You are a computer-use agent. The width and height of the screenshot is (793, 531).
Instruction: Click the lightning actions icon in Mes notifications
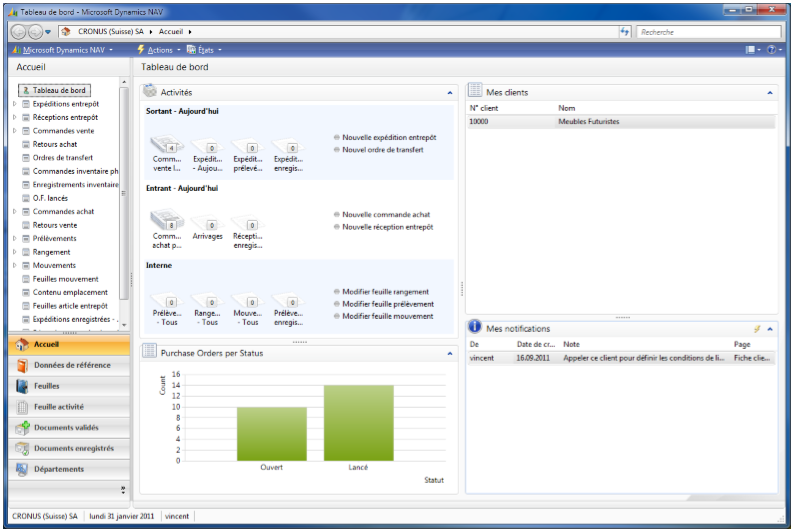coord(757,329)
